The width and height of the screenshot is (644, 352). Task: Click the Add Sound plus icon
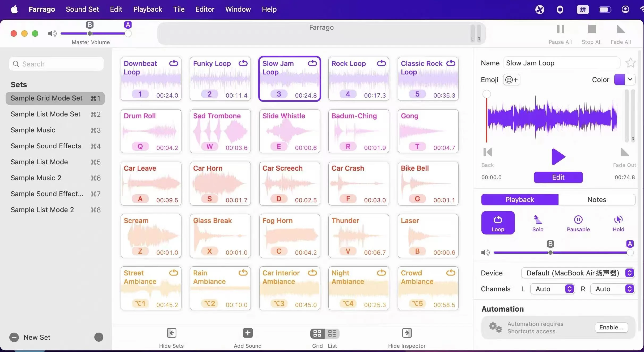pyautogui.click(x=248, y=333)
